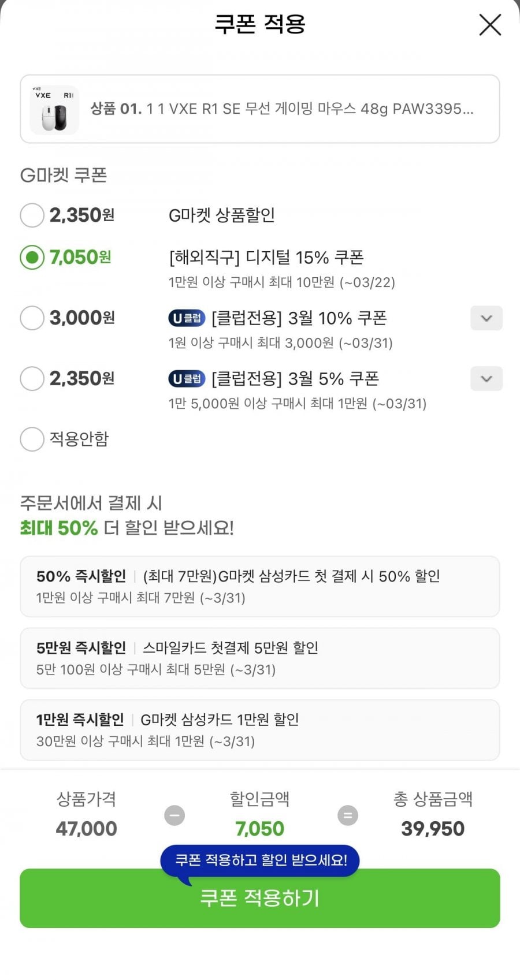Open the Samsung card 50% 즉시할인 offer
520x980 pixels.
pyautogui.click(x=259, y=586)
